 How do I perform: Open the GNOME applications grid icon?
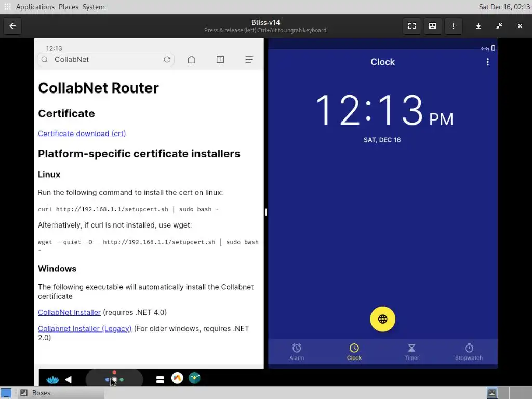pyautogui.click(x=7, y=7)
